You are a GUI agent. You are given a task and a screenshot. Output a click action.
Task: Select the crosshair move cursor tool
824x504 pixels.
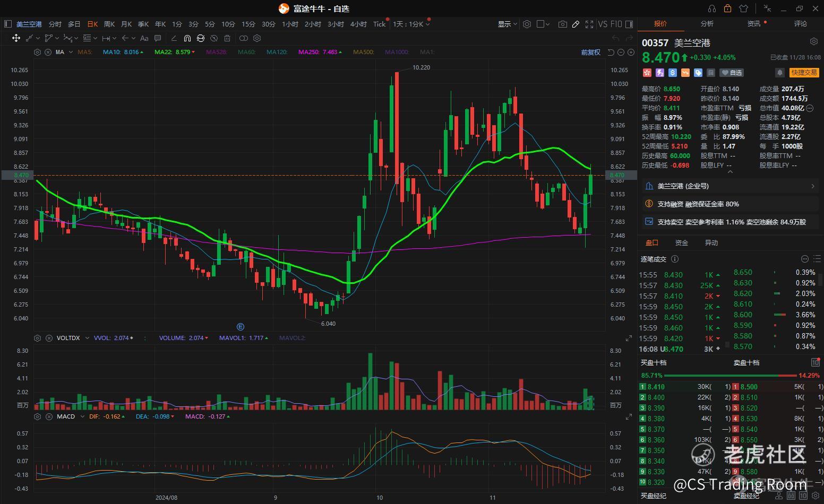pos(16,38)
